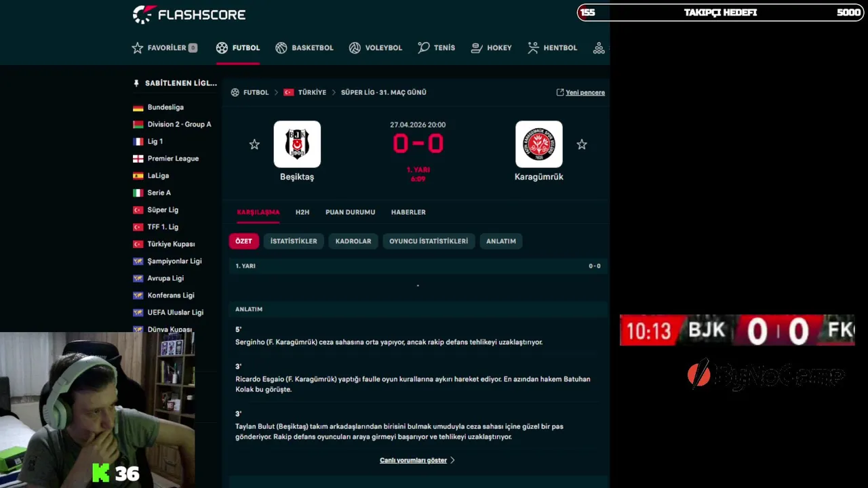Click the partially hidden sport icon after Hentbol
The image size is (868, 488).
pyautogui.click(x=599, y=48)
